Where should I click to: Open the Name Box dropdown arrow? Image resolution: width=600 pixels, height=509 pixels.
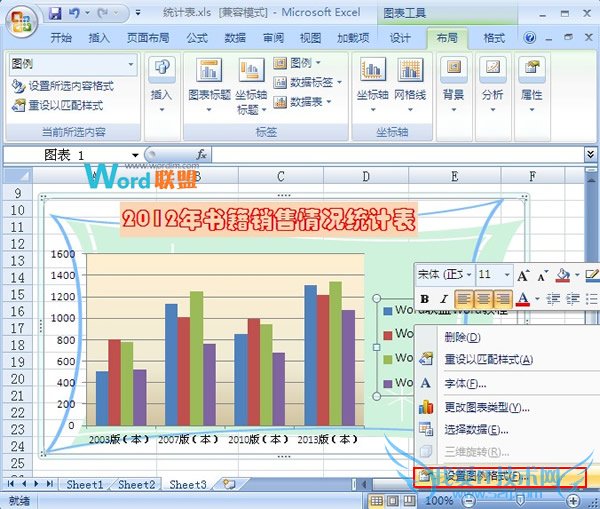pos(135,155)
